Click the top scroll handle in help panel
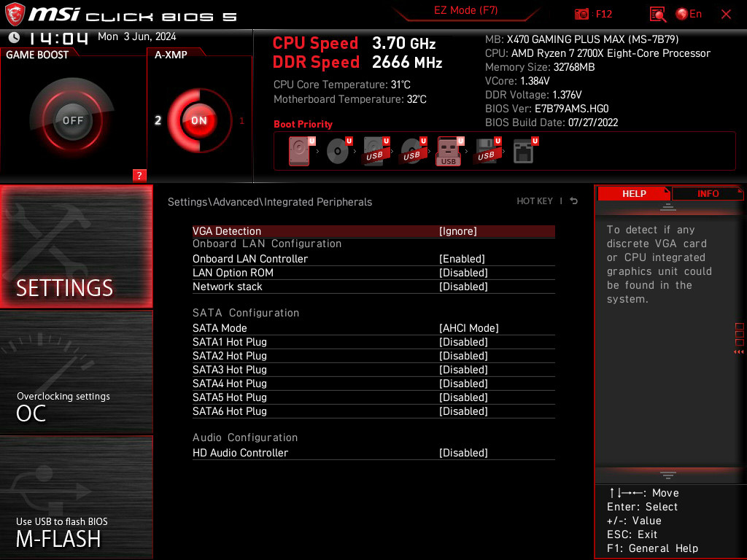This screenshot has width=747, height=560. click(x=668, y=206)
